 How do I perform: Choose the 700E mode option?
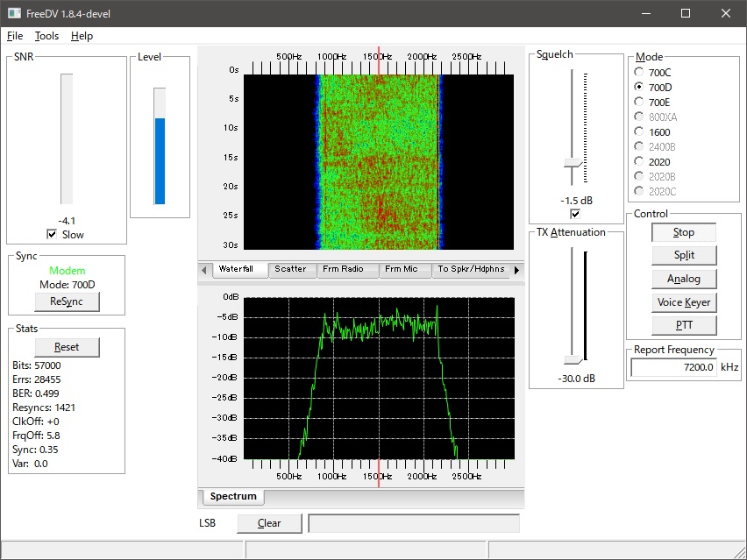point(639,103)
